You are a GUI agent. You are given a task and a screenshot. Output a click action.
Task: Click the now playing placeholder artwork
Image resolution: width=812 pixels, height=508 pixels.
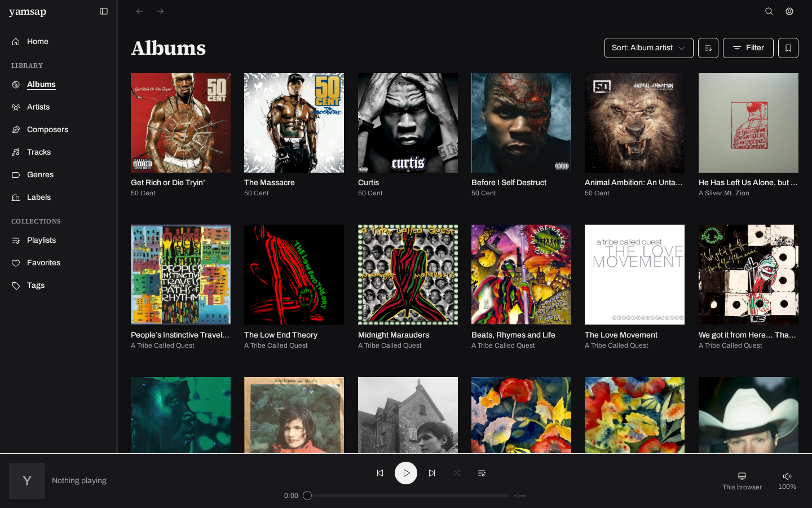click(27, 481)
